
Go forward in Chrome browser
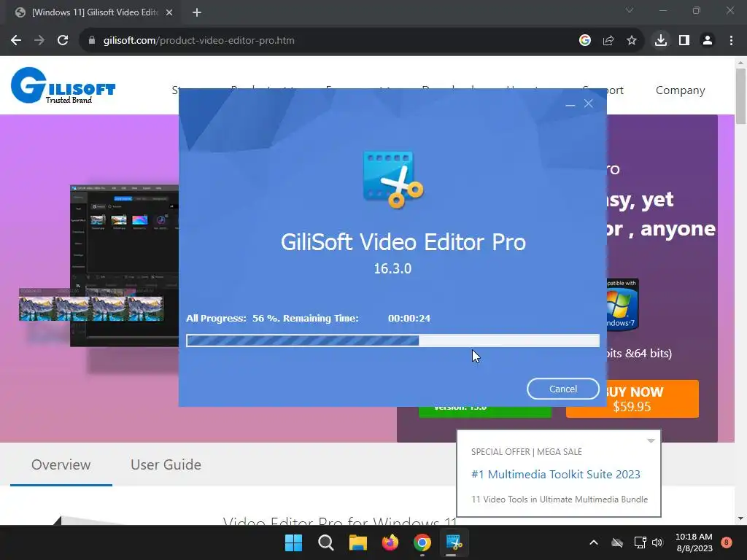(x=39, y=41)
